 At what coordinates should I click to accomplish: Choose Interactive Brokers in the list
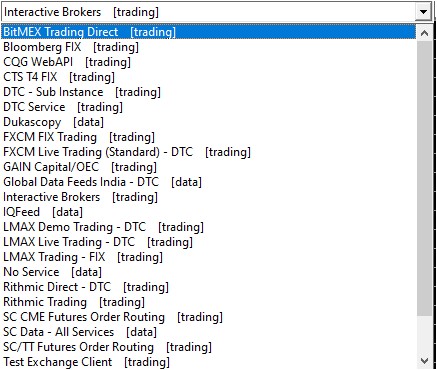208,197
